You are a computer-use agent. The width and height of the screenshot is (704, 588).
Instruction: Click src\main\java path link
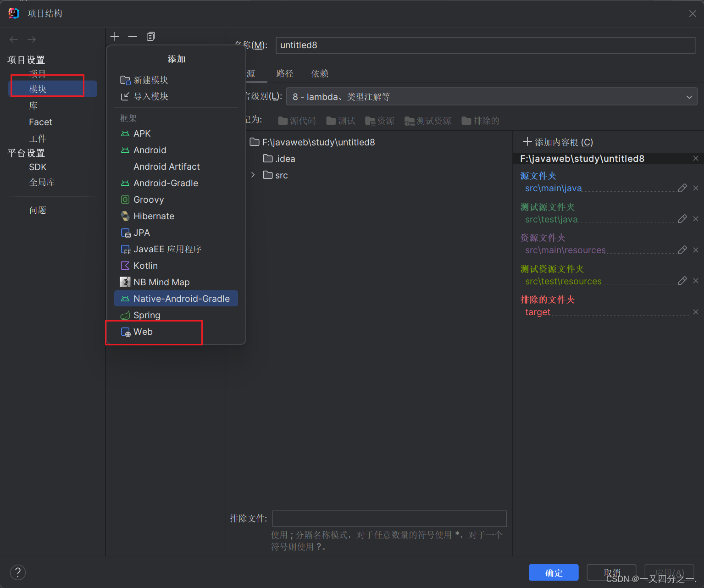point(553,188)
